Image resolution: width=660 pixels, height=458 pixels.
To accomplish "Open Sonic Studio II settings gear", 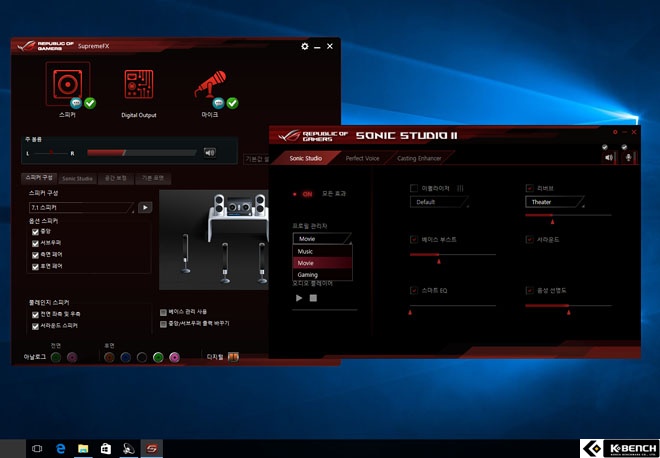I will [615, 132].
